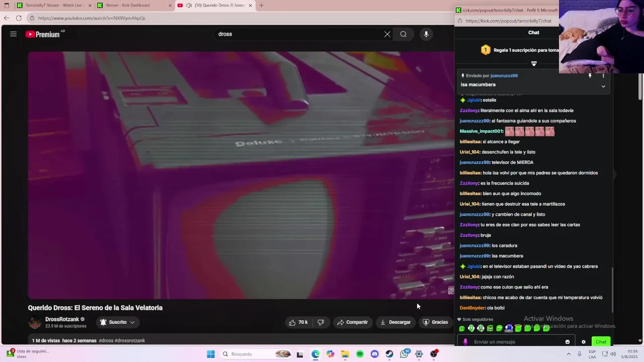
Task: Share the video with Compartir
Action: pos(352,322)
